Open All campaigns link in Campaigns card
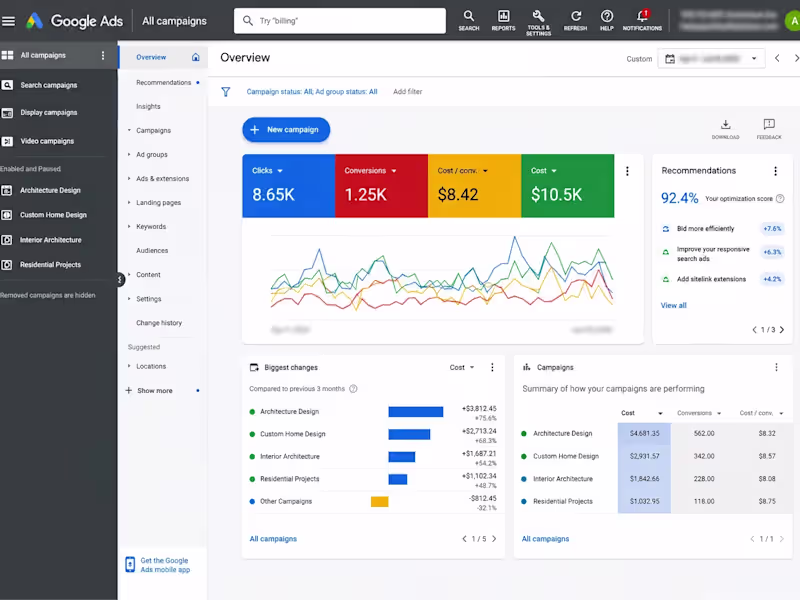Viewport: 800px width, 600px height. pos(545,539)
